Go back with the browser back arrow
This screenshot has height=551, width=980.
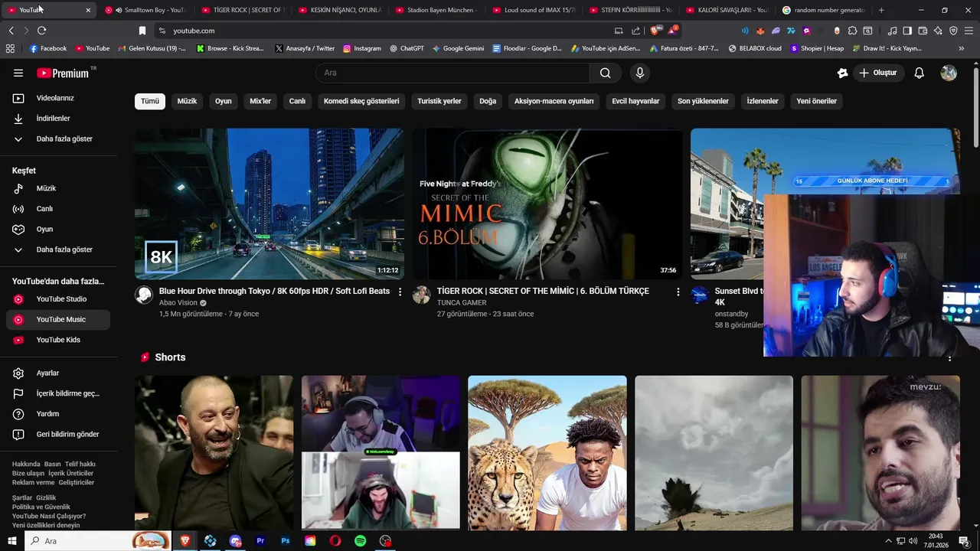(x=11, y=31)
